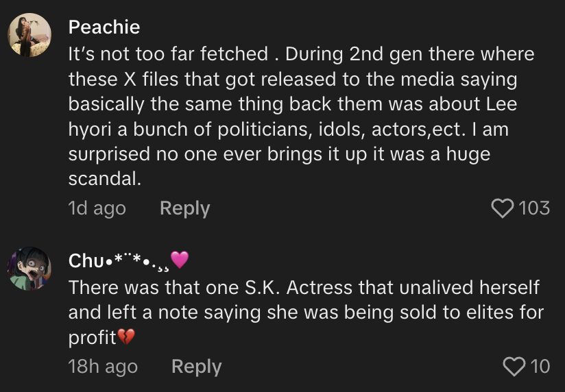Image resolution: width=565 pixels, height=392 pixels.
Task: Click the "18h ago" timestamp
Action: click(103, 367)
